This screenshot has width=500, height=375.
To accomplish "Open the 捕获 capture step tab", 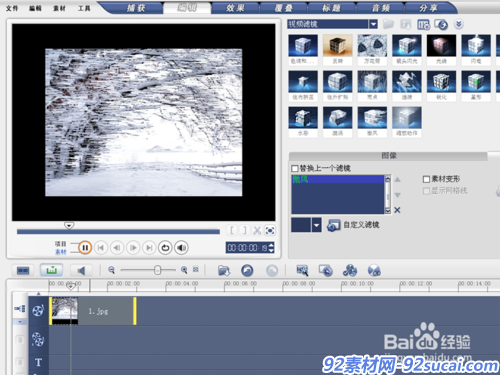I will click(136, 8).
